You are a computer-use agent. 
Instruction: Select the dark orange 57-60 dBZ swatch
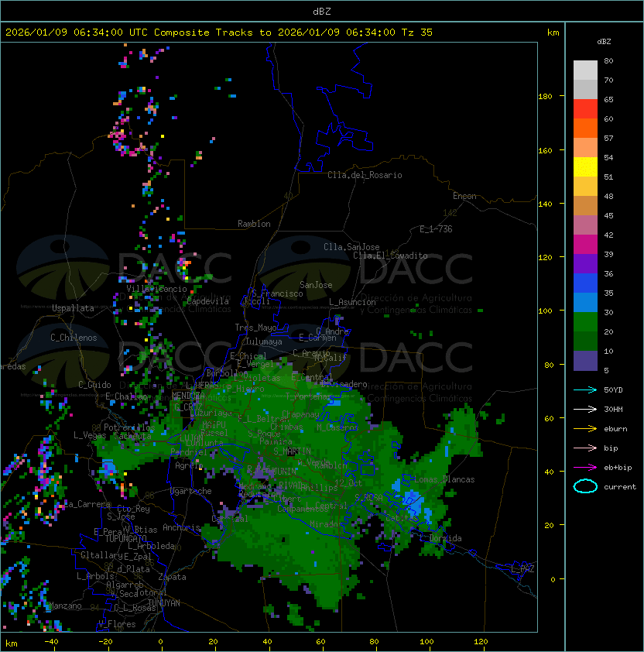click(585, 128)
